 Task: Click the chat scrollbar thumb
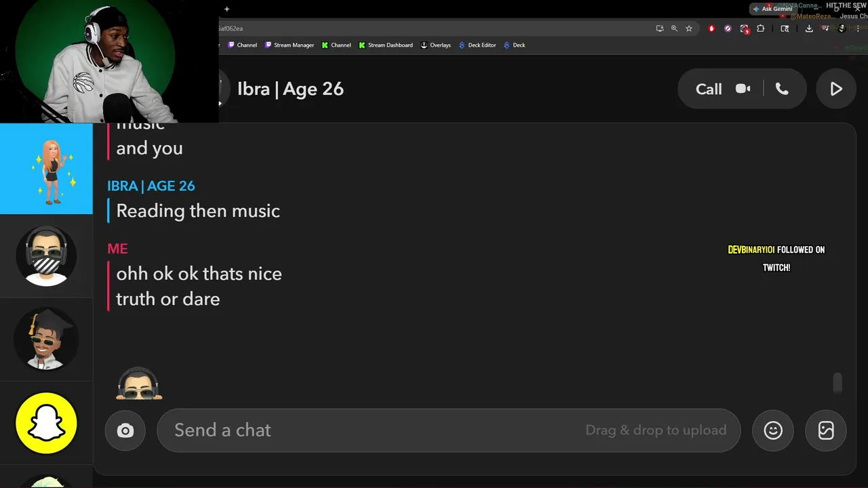pos(837,382)
